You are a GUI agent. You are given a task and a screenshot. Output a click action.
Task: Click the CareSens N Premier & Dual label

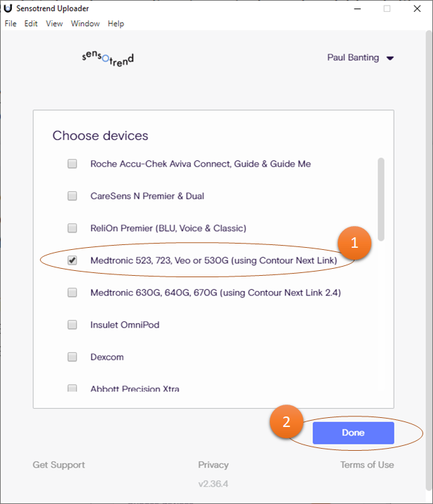click(x=147, y=196)
